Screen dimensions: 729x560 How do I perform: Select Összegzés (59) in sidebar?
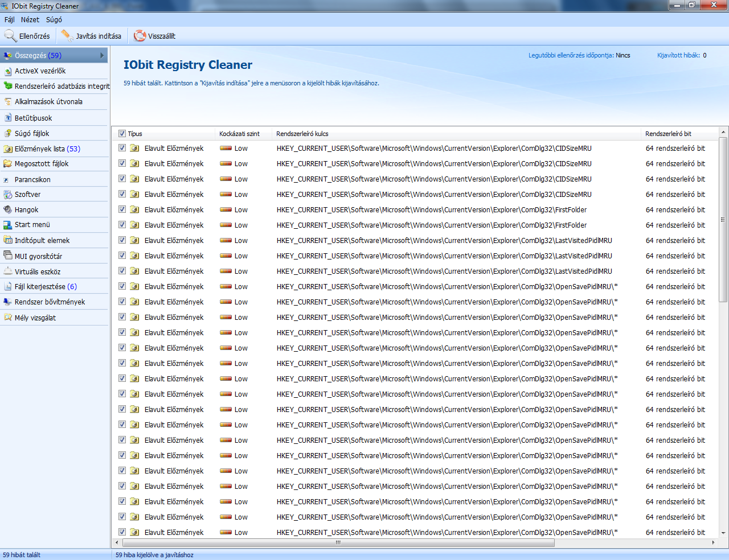(x=54, y=55)
